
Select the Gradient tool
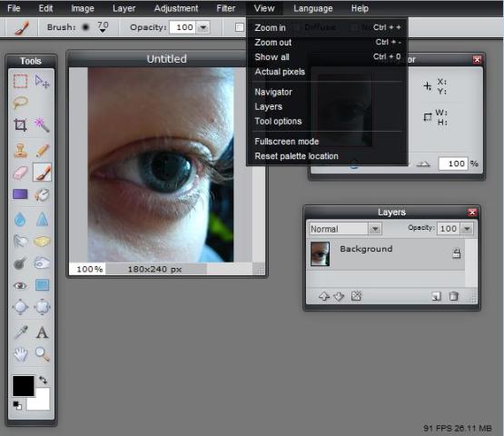click(x=21, y=194)
